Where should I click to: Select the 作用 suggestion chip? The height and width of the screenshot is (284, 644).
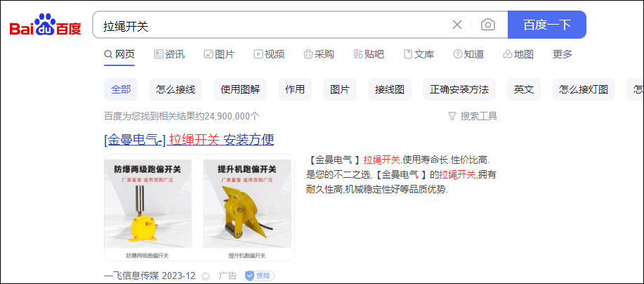(x=295, y=89)
